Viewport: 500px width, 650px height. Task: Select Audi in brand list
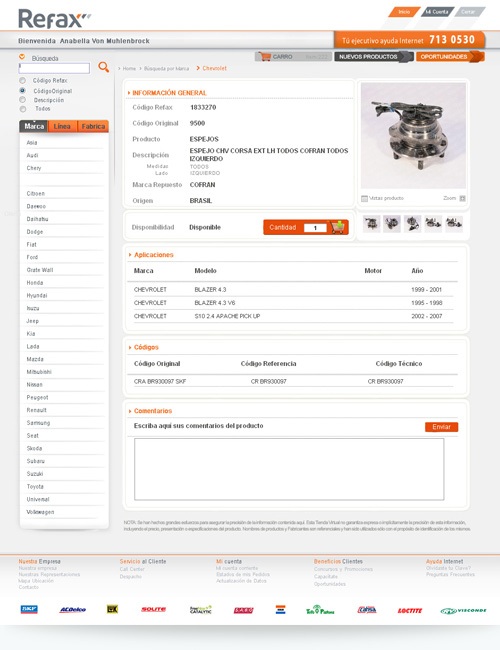(32, 155)
